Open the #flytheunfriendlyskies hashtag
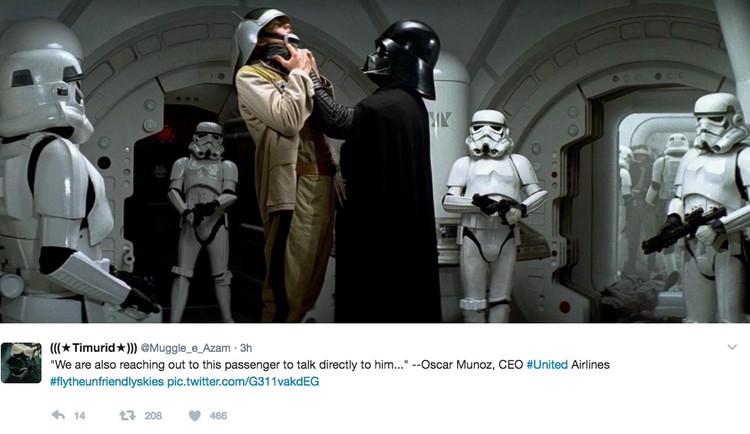The image size is (750, 434). tap(107, 382)
